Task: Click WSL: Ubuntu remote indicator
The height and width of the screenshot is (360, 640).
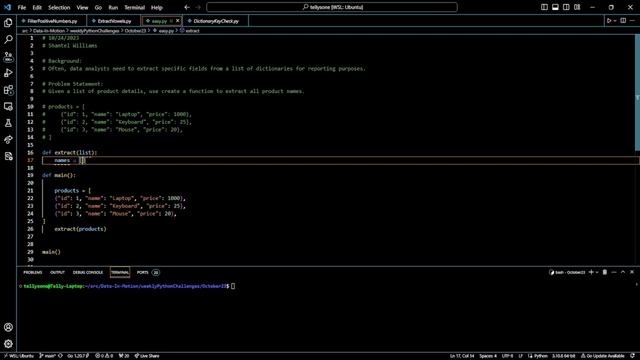Action: click(x=18, y=356)
